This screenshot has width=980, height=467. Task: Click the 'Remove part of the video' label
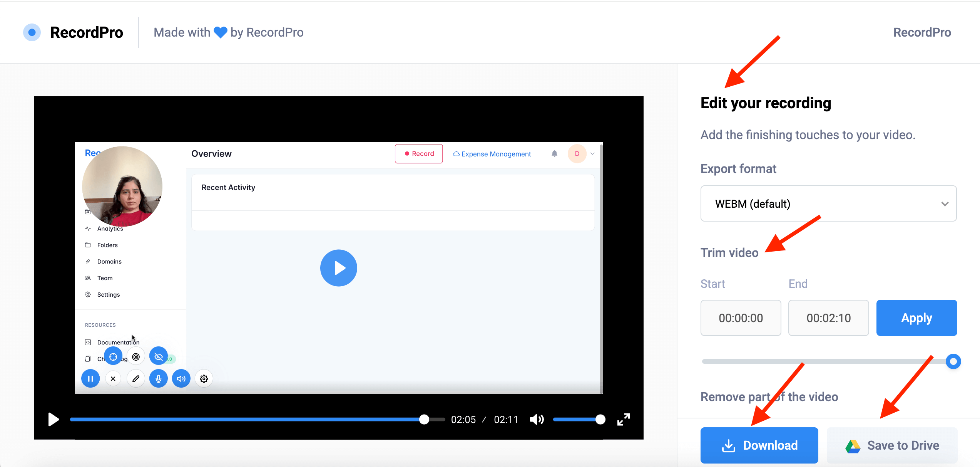[769, 397]
